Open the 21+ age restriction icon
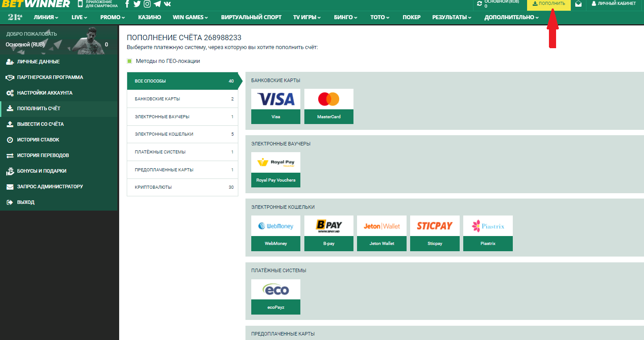The height and width of the screenshot is (340, 644). click(15, 17)
